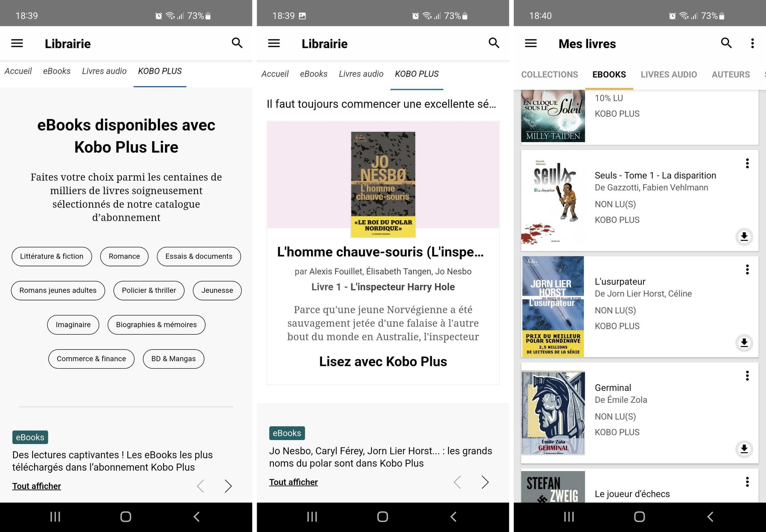Tap the hamburger menu icon left panel
This screenshot has width=766, height=532.
click(x=18, y=43)
